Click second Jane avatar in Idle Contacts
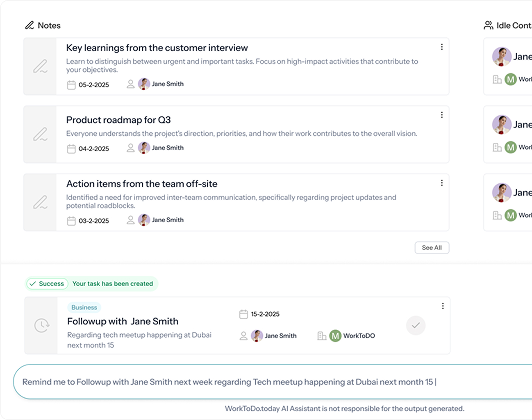The width and height of the screenshot is (532, 420). point(502,125)
